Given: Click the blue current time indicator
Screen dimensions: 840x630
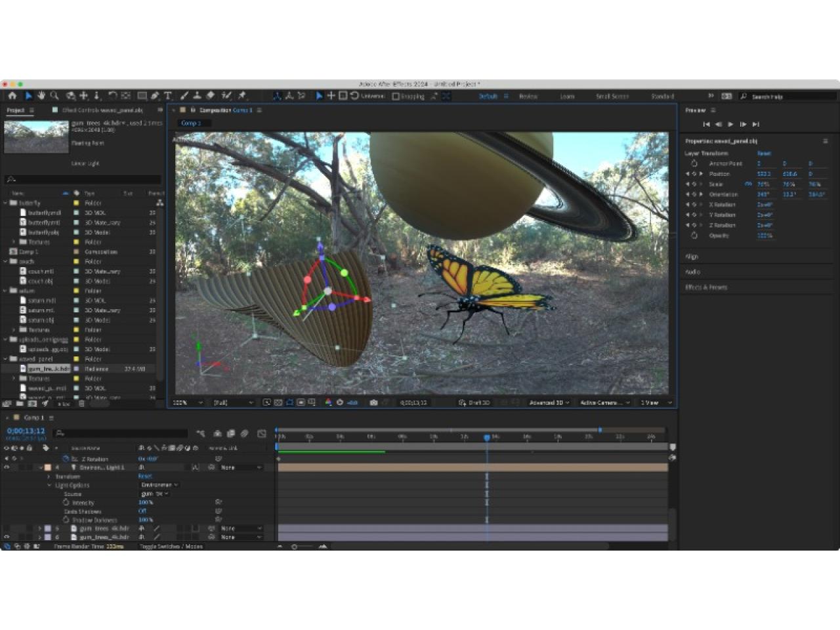Looking at the screenshot, I should coord(486,437).
